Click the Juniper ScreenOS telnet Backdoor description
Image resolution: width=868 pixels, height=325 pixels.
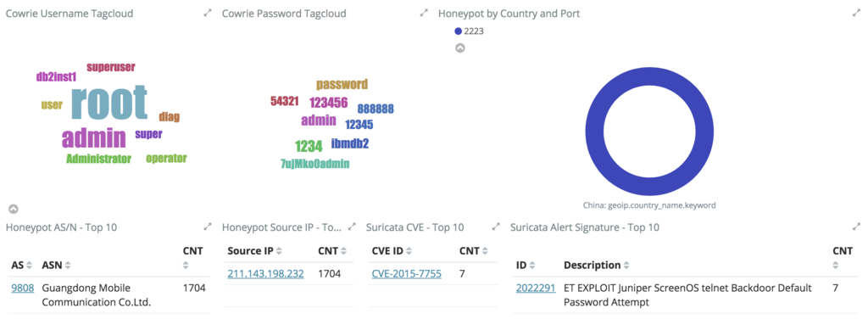point(687,295)
